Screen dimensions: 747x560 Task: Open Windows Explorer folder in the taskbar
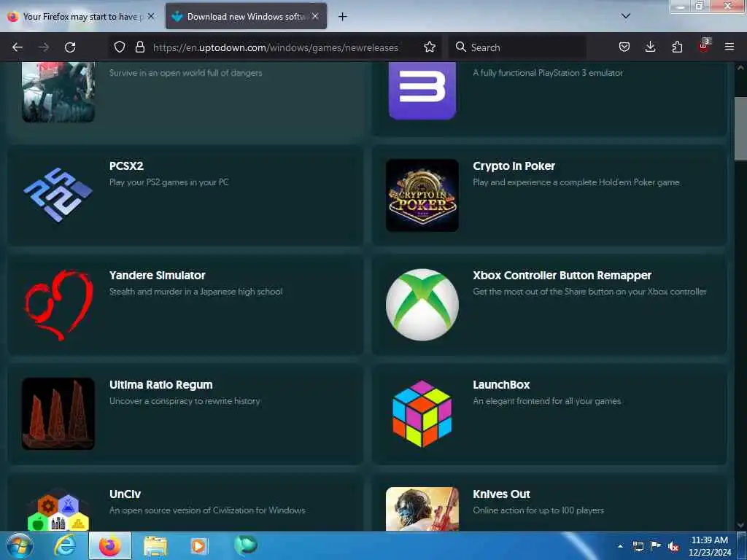tap(155, 546)
